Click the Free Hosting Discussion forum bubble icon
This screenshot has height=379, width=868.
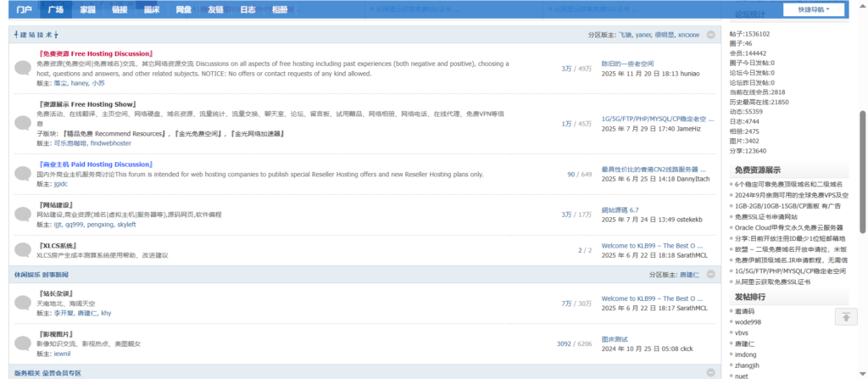[23, 69]
